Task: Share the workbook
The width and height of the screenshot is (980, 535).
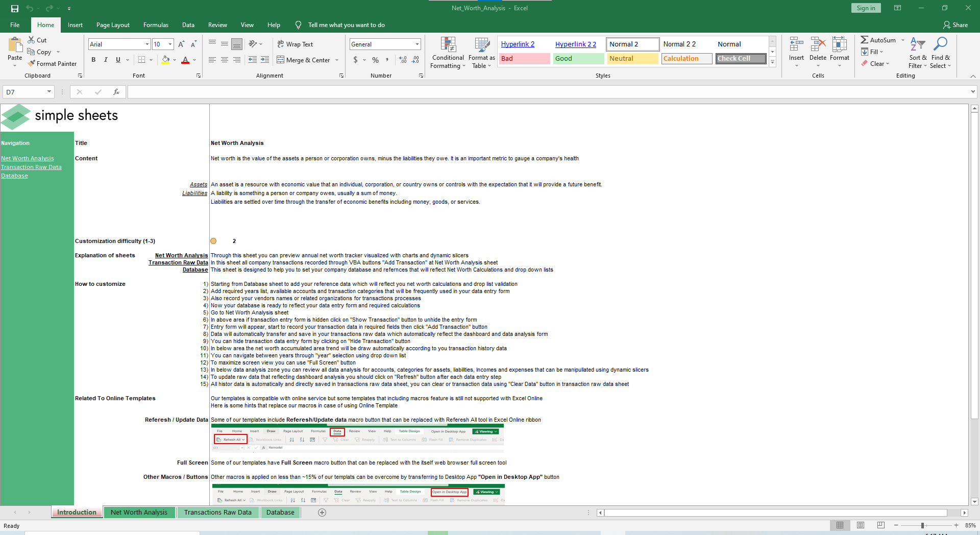Action: [x=955, y=25]
